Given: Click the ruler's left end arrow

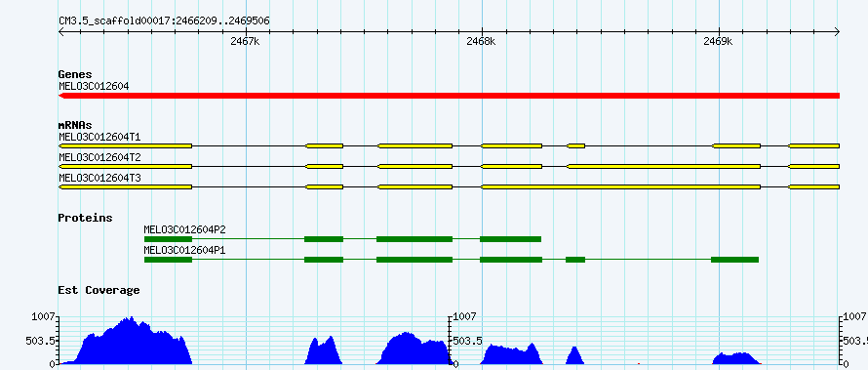Looking at the screenshot, I should 60,32.
